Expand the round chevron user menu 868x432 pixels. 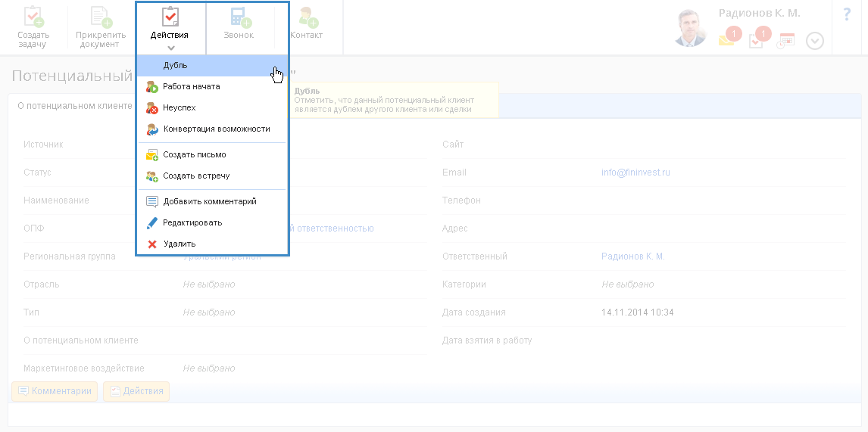815,41
